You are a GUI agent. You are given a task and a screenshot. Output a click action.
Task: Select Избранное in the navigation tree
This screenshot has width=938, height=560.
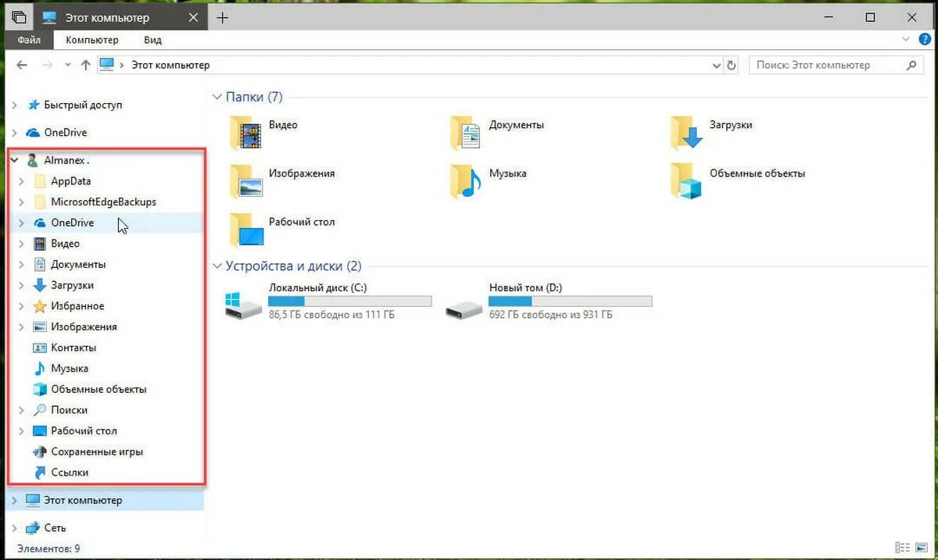(77, 306)
